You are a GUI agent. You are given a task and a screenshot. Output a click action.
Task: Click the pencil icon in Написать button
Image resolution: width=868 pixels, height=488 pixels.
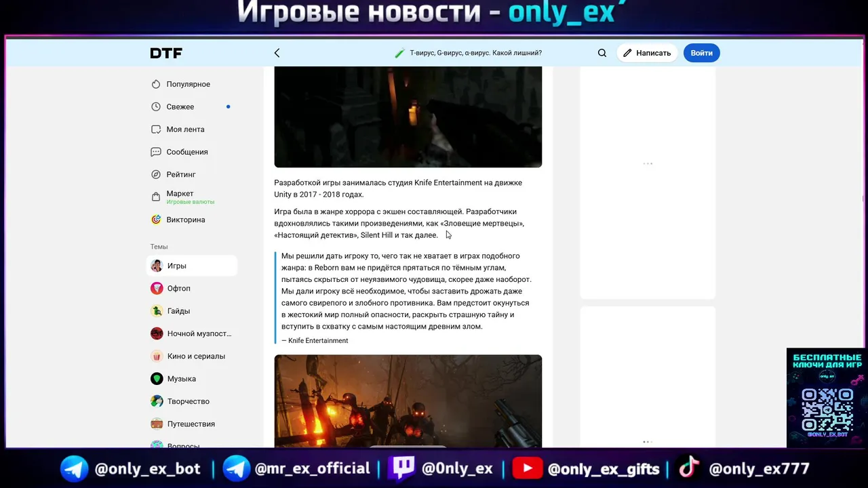coord(627,53)
